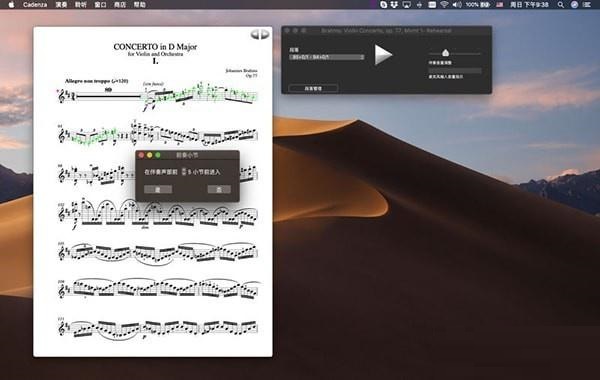Open the 段落 section dropdown in the rehearsal window
This screenshot has width=600, height=380.
327,57
